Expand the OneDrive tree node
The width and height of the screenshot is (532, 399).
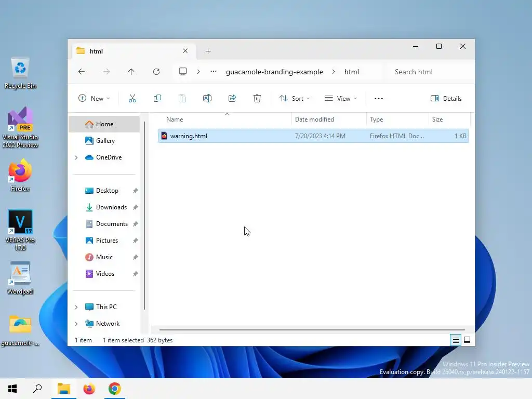76,157
